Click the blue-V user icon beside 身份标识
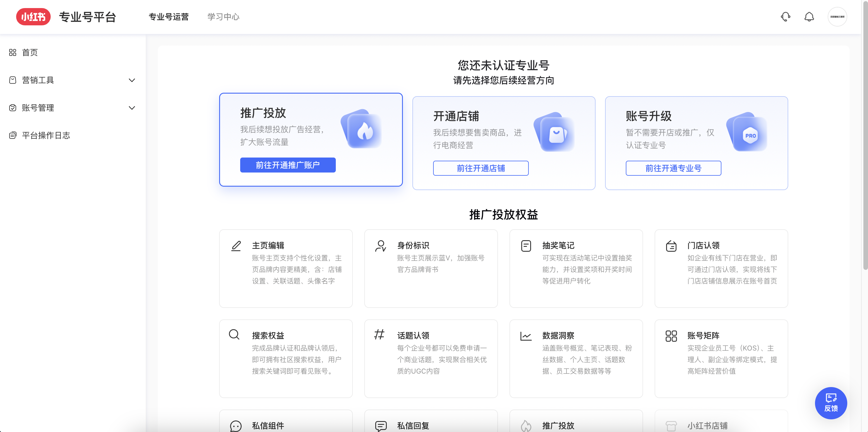The image size is (868, 432). pyautogui.click(x=381, y=246)
